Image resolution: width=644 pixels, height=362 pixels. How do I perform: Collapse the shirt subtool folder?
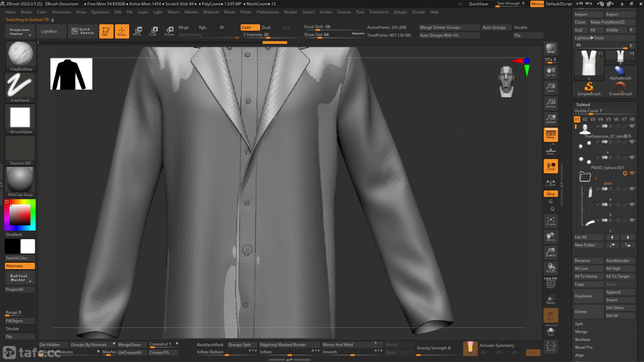pos(585,176)
